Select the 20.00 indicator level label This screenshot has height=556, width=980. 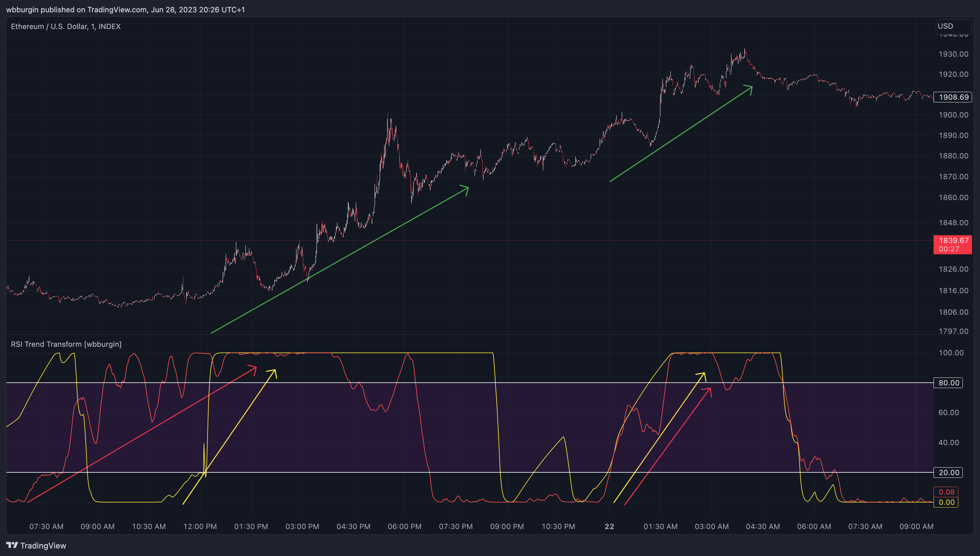pos(948,472)
